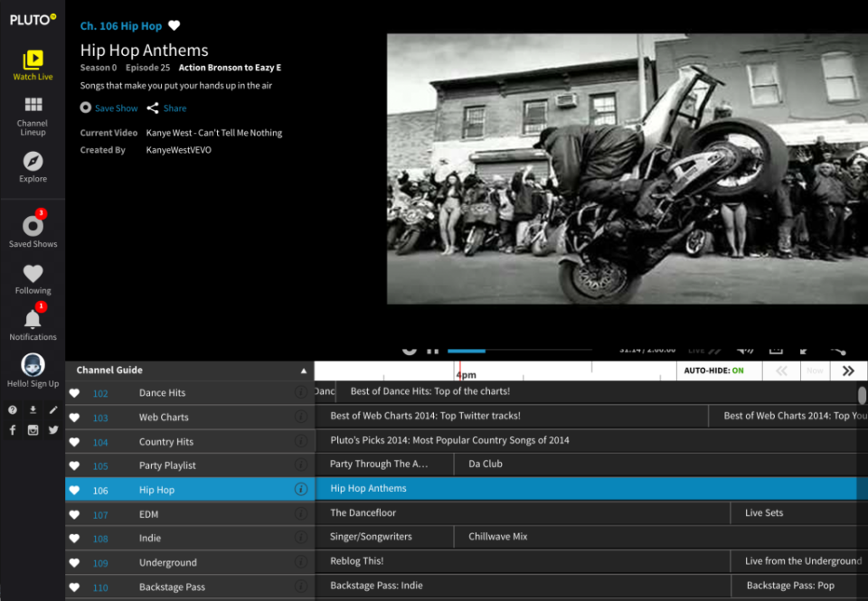
Task: Collapse the Channel Guide with the triangle
Action: [x=304, y=371]
